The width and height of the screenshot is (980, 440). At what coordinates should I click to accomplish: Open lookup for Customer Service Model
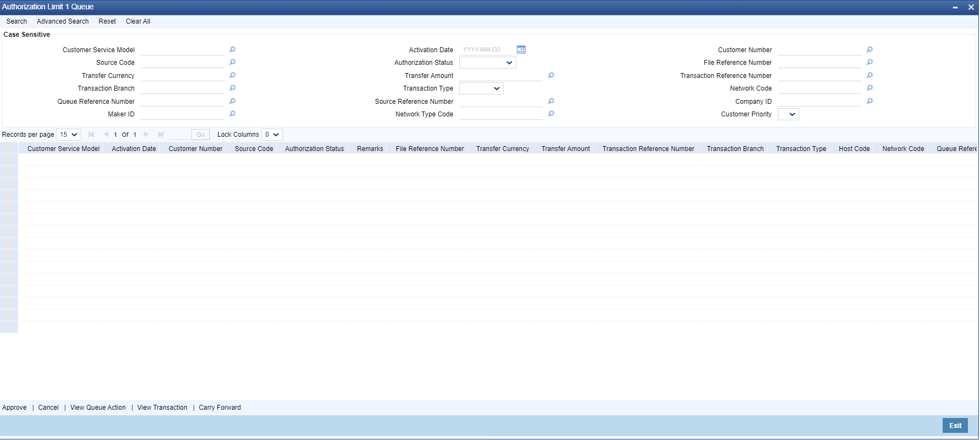[x=232, y=49]
